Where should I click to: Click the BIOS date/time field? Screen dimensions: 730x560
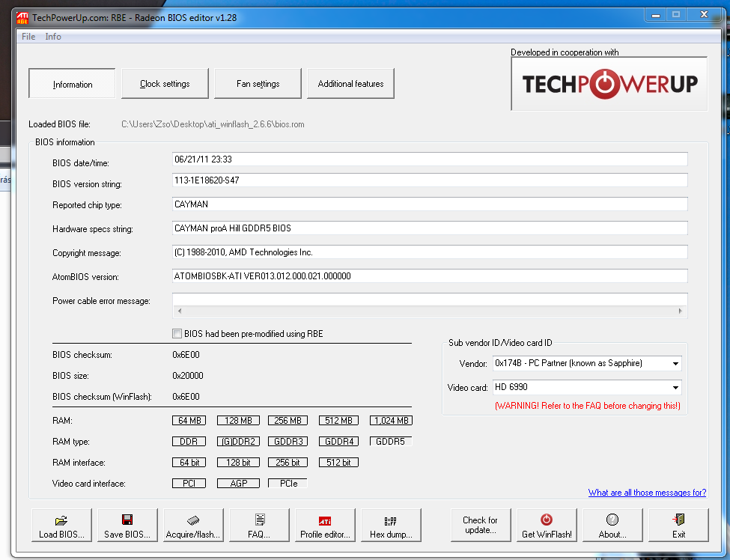tap(430, 159)
